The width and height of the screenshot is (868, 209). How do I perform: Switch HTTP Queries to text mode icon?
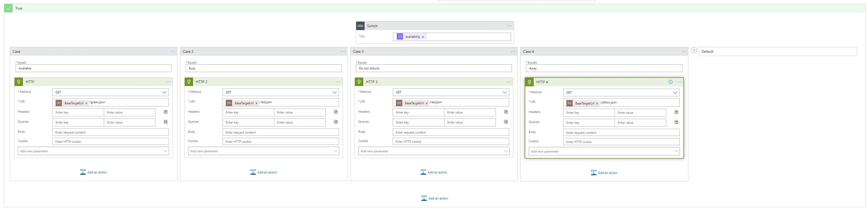pos(165,122)
